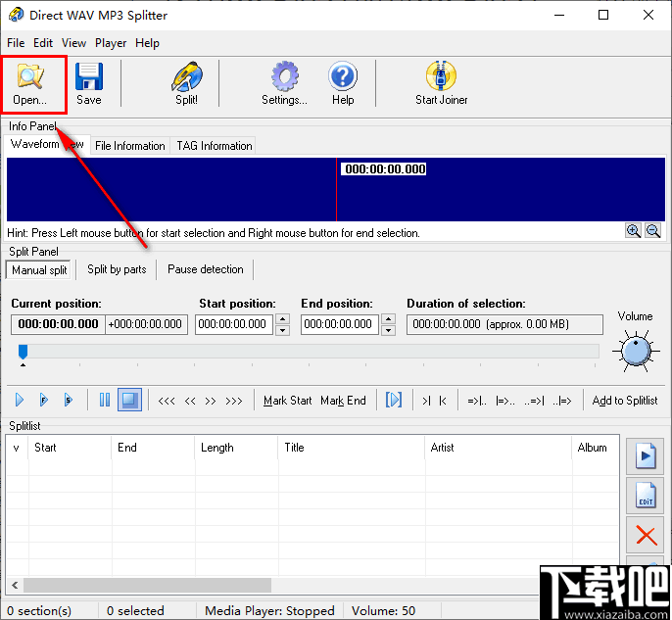Select the Split by parts mode
The image size is (672, 620).
coord(117,269)
